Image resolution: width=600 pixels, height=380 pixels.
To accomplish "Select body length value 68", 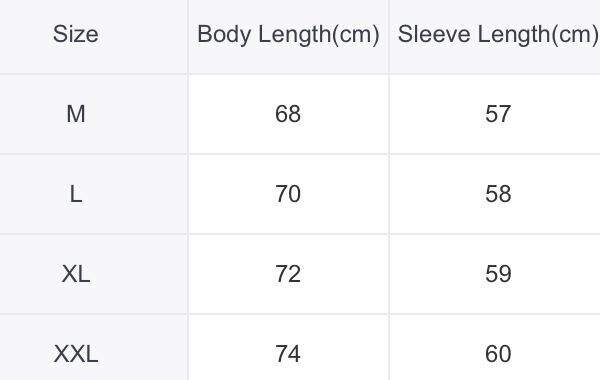I will point(288,114).
